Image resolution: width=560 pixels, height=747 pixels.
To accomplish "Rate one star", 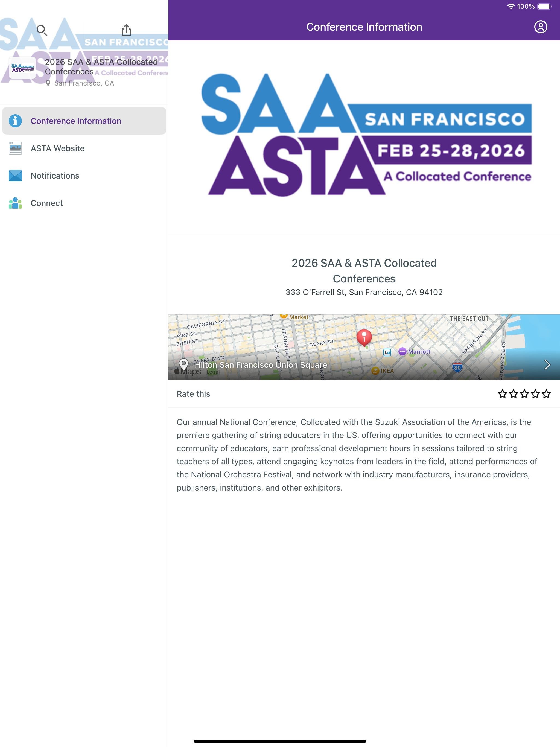I will [x=502, y=394].
